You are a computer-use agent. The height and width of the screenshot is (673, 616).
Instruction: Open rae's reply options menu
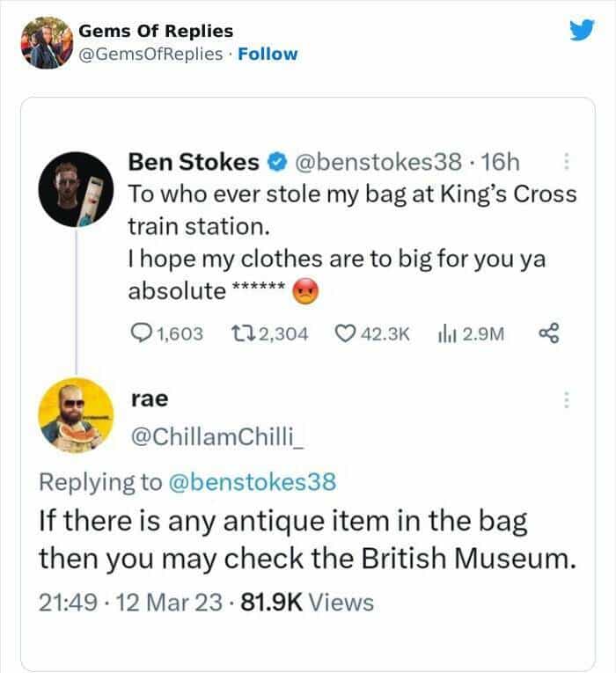566,399
